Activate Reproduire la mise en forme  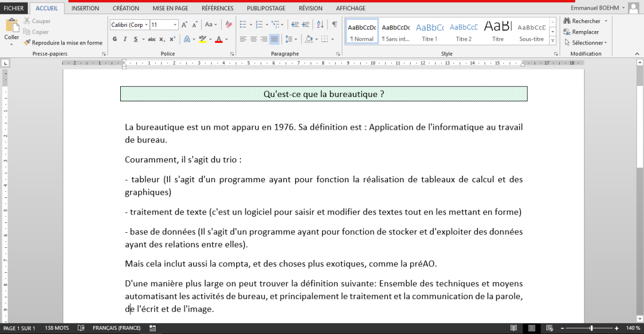pyautogui.click(x=63, y=42)
